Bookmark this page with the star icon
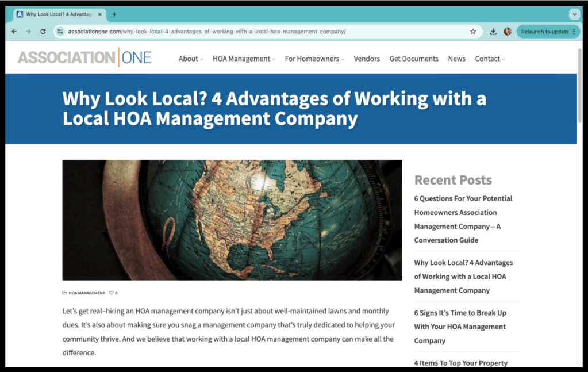This screenshot has width=588, height=372. (x=473, y=32)
